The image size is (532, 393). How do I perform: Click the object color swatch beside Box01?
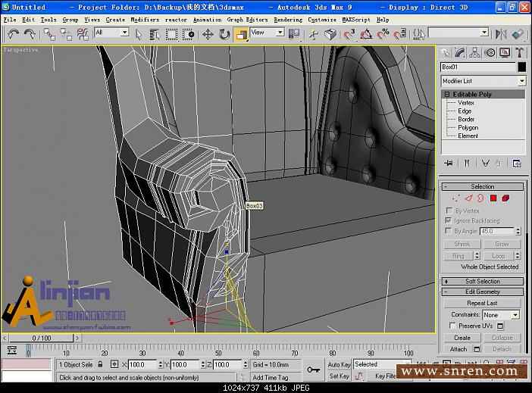(x=522, y=67)
